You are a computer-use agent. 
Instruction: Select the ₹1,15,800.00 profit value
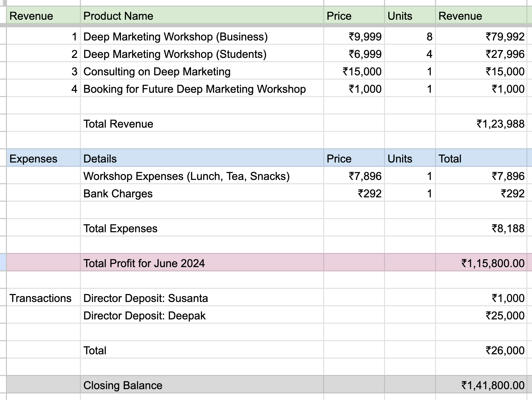click(481, 263)
